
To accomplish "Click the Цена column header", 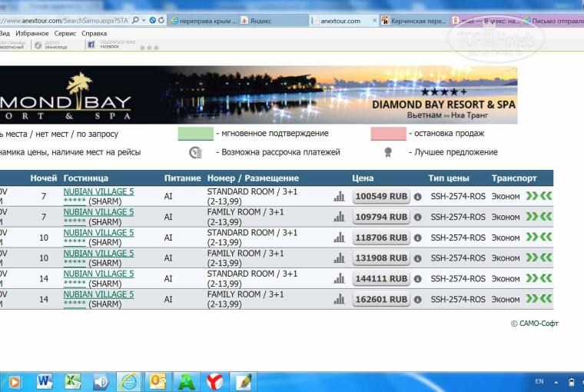I will 363,178.
